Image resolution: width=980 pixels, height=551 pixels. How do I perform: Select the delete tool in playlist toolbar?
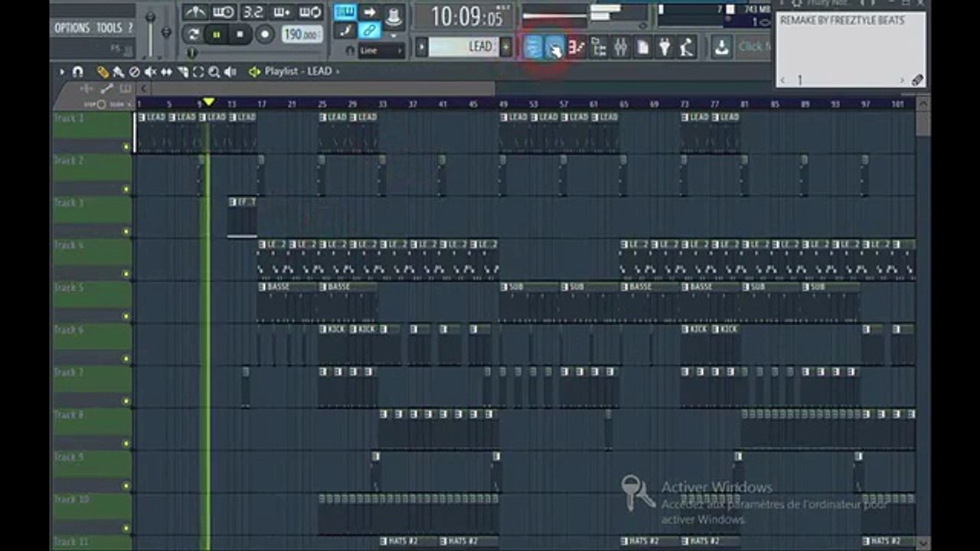point(134,71)
